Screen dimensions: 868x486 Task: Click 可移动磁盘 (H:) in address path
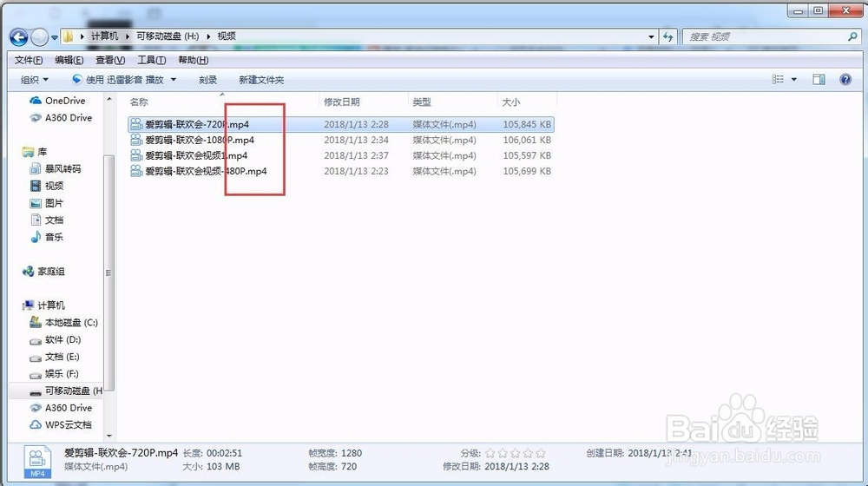coord(168,36)
